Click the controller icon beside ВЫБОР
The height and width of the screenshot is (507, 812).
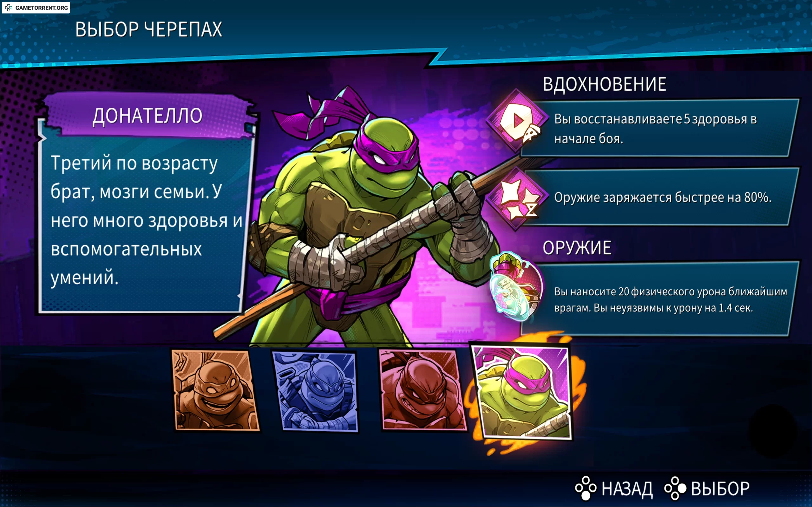(x=675, y=488)
